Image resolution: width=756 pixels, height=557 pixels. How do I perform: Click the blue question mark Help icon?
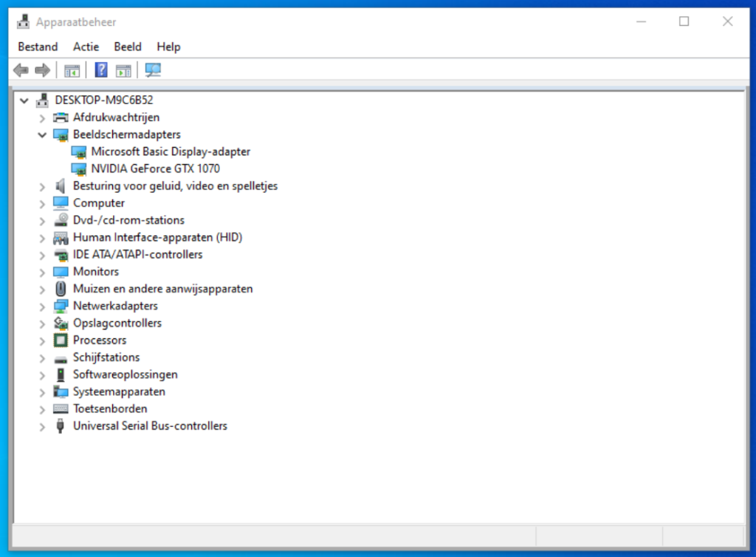[101, 70]
